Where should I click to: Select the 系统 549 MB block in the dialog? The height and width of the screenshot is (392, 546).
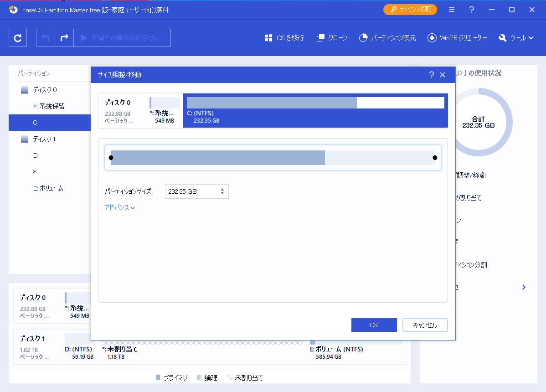164,111
